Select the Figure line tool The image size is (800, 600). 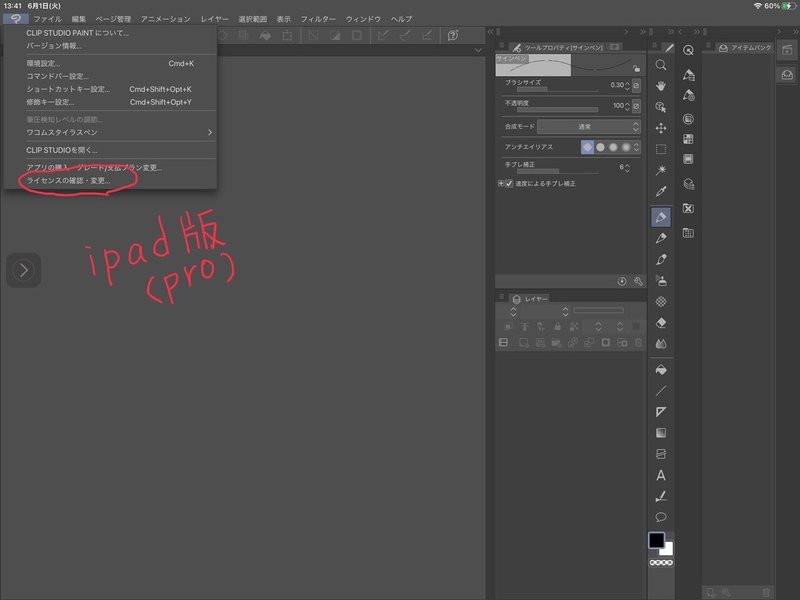click(661, 391)
